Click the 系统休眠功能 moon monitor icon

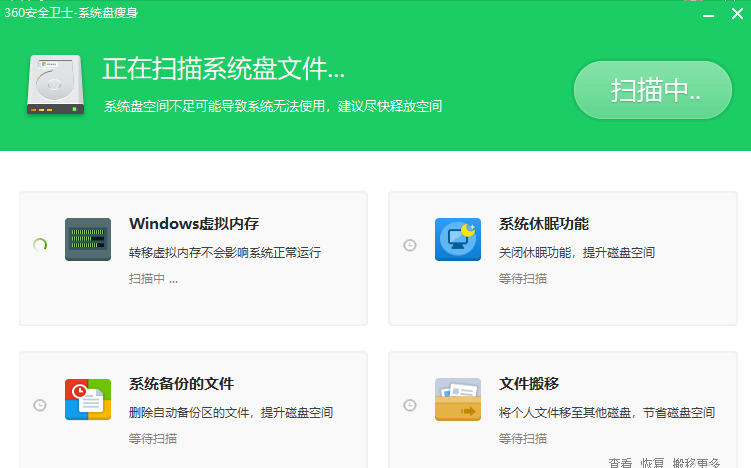(458, 239)
